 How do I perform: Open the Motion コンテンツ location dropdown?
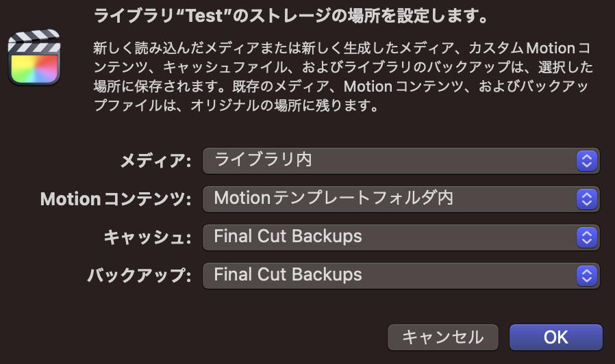tap(401, 199)
